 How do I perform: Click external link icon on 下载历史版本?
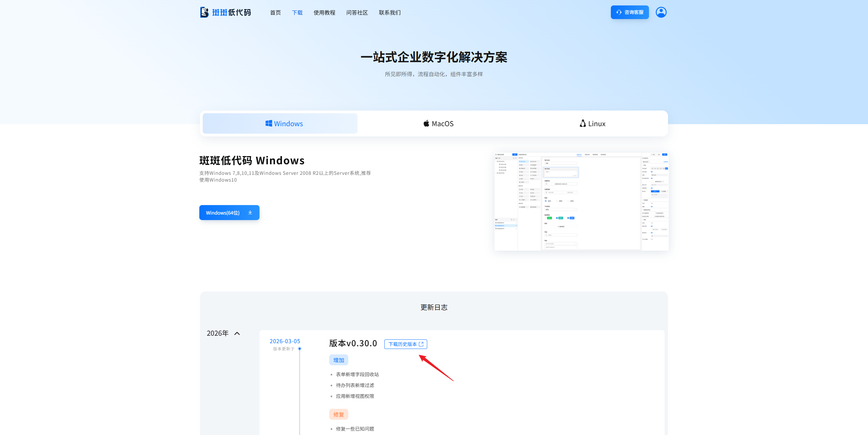[421, 344]
